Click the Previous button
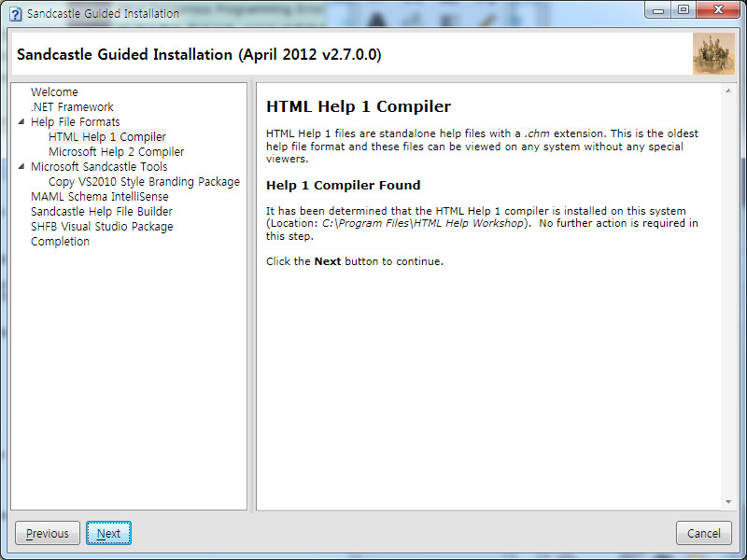 [47, 533]
